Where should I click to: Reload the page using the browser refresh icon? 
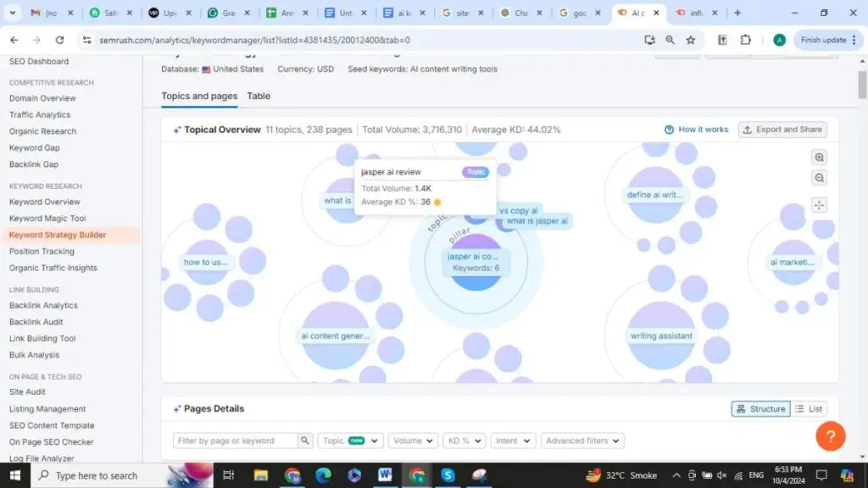pos(59,40)
